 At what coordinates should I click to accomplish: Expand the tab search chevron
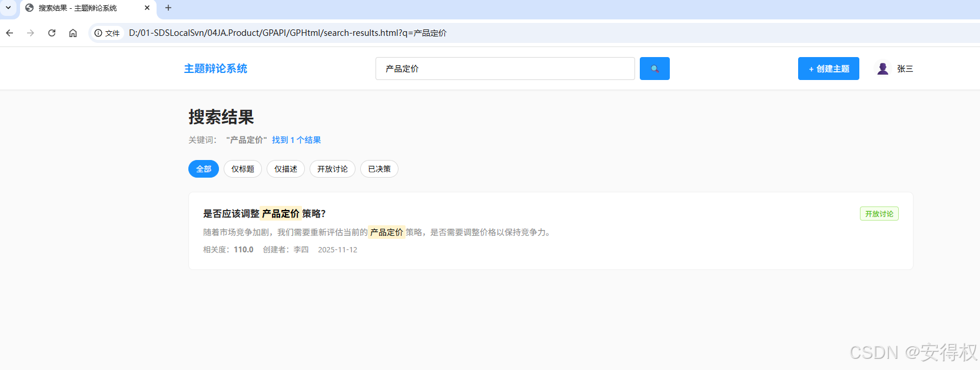click(8, 8)
